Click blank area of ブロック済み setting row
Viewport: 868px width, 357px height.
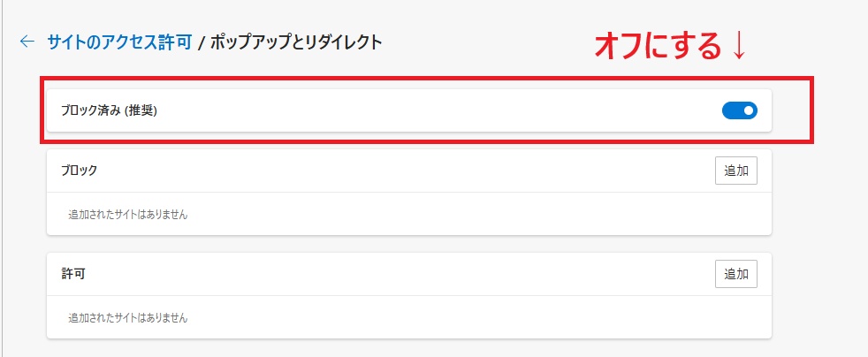pos(442,111)
